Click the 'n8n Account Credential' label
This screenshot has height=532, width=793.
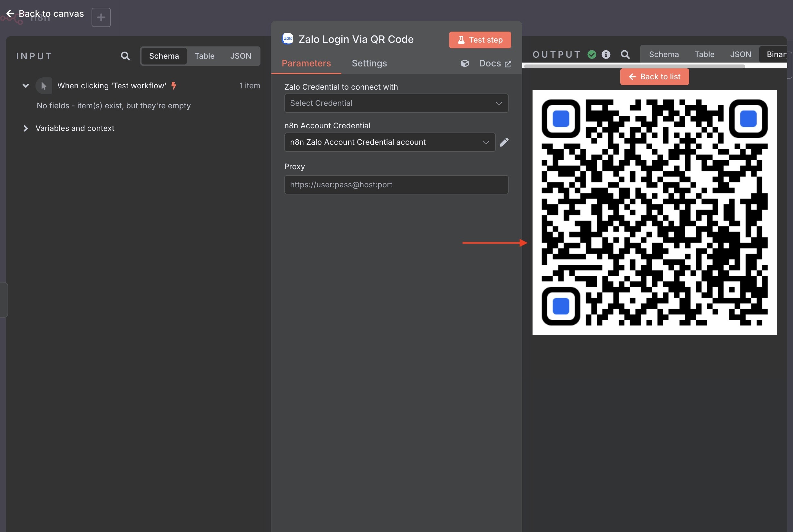tap(327, 126)
